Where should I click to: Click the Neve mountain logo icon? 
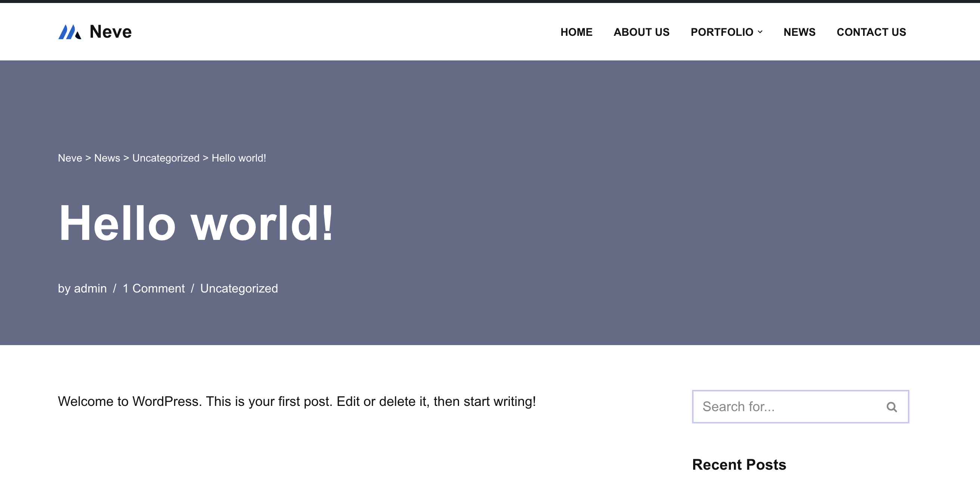(69, 32)
